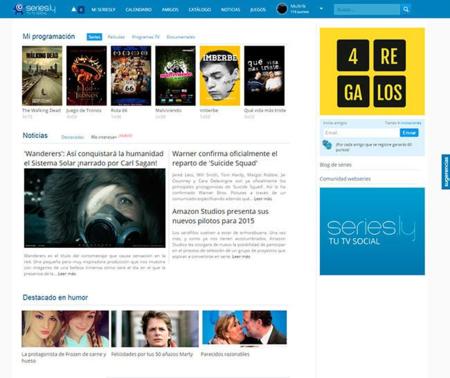Screen dimensions: 450x378
Task: Open the Blog de series link
Action: [335, 165]
